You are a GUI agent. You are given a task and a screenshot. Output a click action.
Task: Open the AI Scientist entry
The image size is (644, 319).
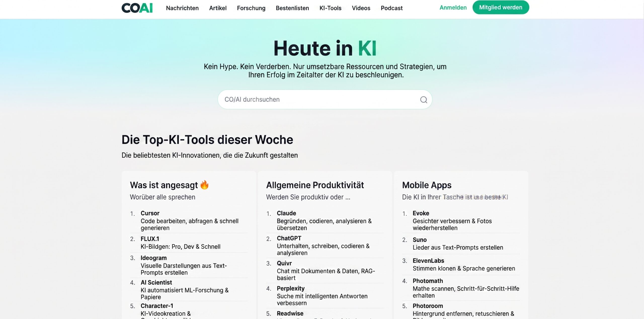click(x=156, y=283)
